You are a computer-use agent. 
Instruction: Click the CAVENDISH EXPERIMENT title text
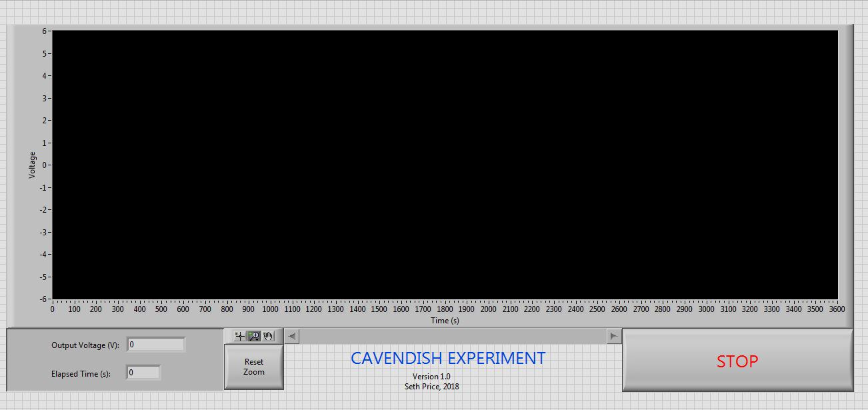(x=448, y=358)
